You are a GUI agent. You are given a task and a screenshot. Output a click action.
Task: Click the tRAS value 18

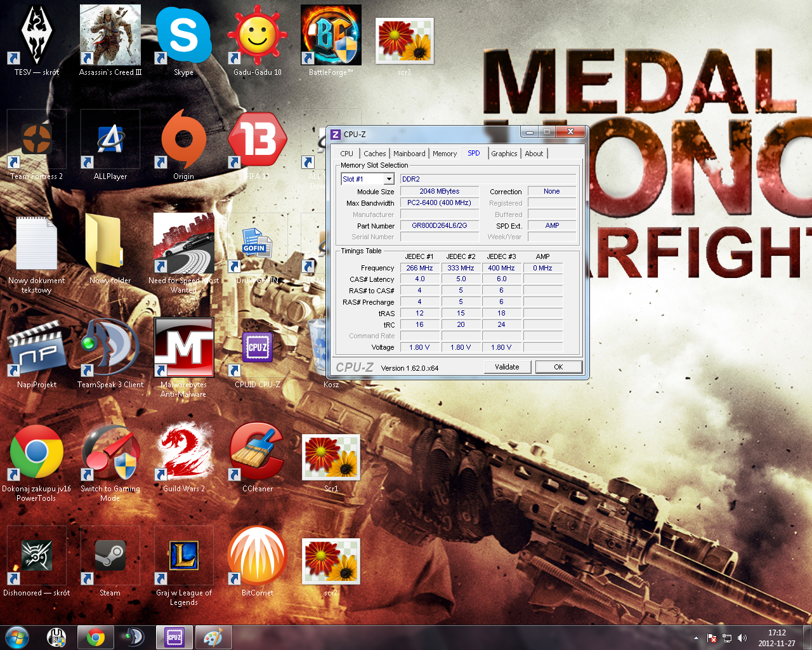pos(501,313)
